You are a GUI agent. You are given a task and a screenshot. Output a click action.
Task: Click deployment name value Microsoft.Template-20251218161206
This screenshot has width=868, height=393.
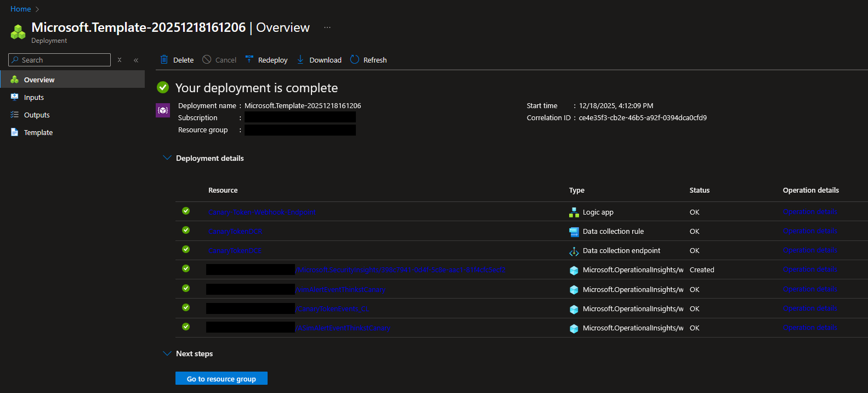[x=303, y=106]
